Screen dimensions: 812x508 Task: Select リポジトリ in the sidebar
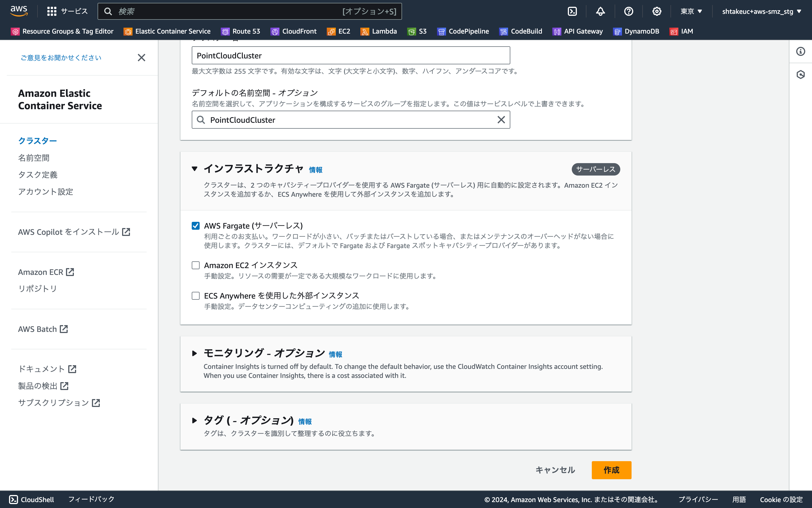tap(37, 288)
